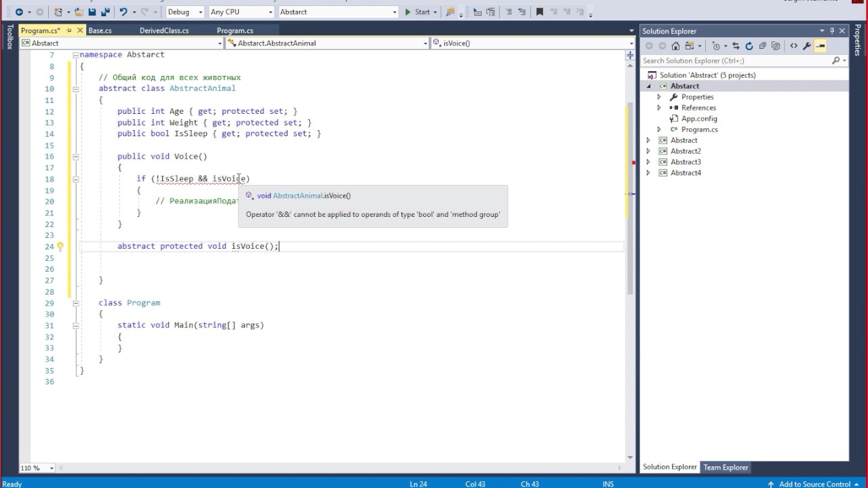Viewport: 868px width, 488px height.
Task: Refresh the Solution Explorer
Action: pos(749,46)
